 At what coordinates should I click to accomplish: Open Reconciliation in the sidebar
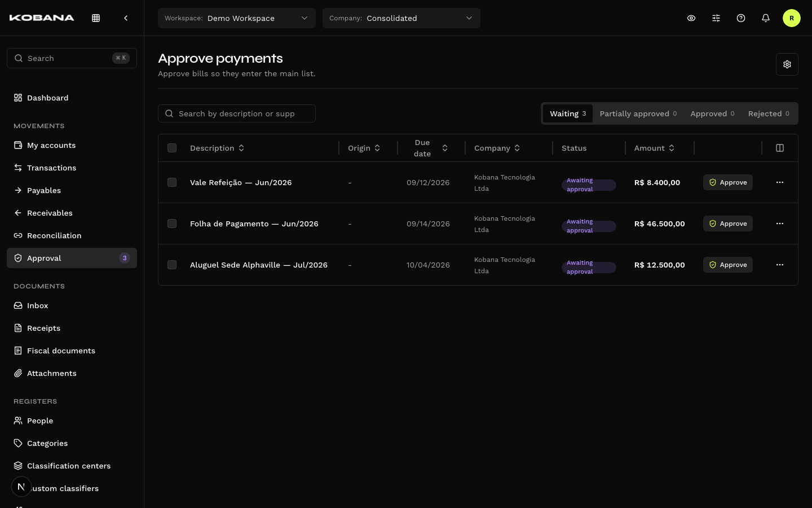click(72, 235)
